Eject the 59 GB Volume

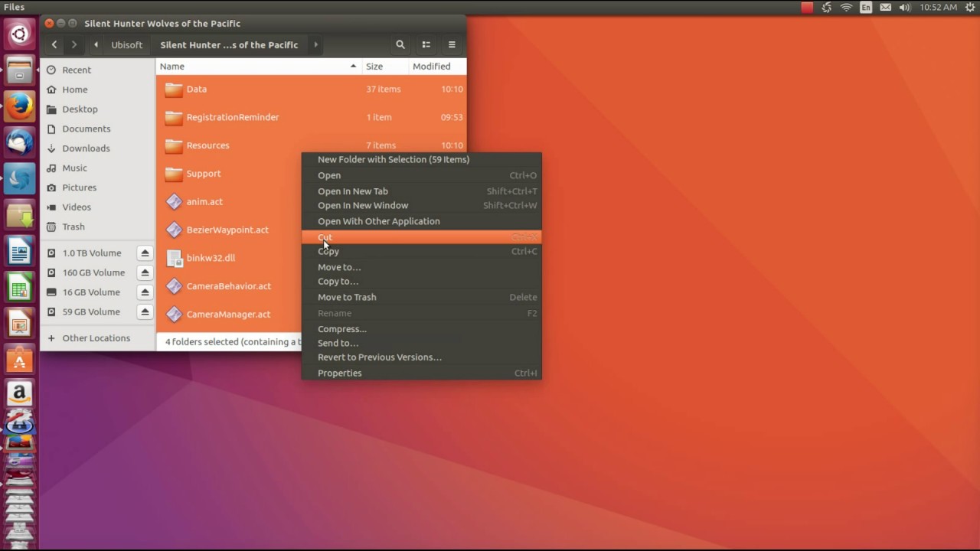click(145, 312)
